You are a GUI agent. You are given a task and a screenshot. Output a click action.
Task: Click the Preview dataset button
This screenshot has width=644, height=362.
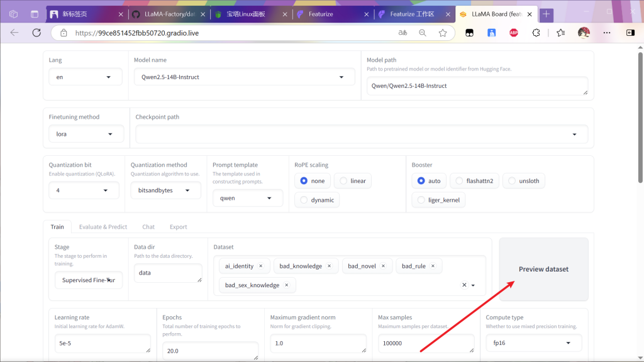pos(543,269)
